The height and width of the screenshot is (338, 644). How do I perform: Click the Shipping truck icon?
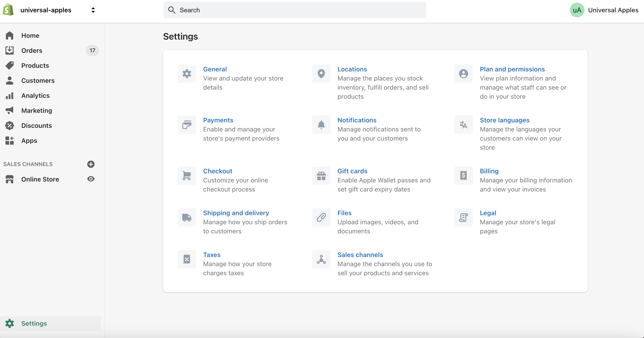click(187, 217)
